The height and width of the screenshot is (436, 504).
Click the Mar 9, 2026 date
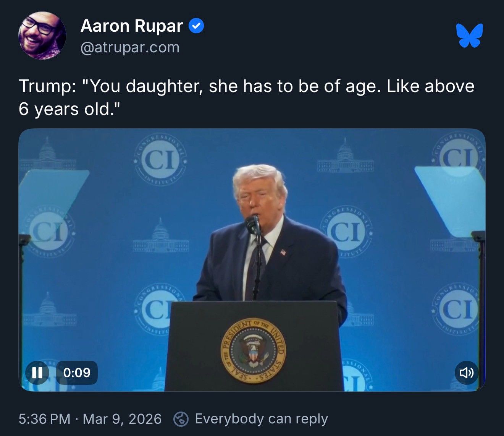click(x=122, y=419)
